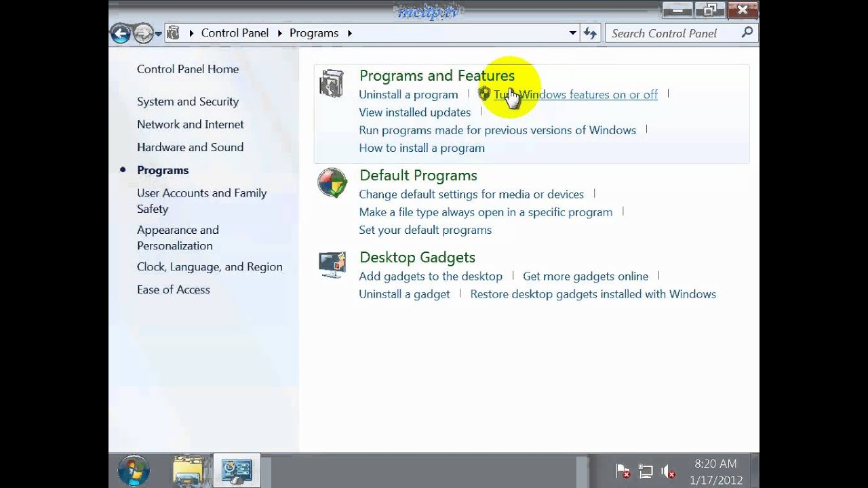Open Control Panel Home
Viewport: 868px width, 488px height.
point(188,69)
